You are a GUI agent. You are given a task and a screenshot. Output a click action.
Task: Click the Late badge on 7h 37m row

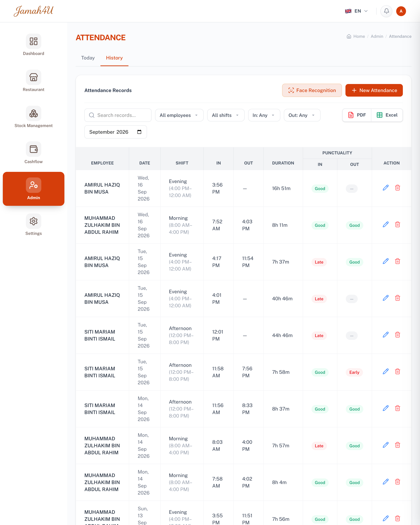coord(319,262)
